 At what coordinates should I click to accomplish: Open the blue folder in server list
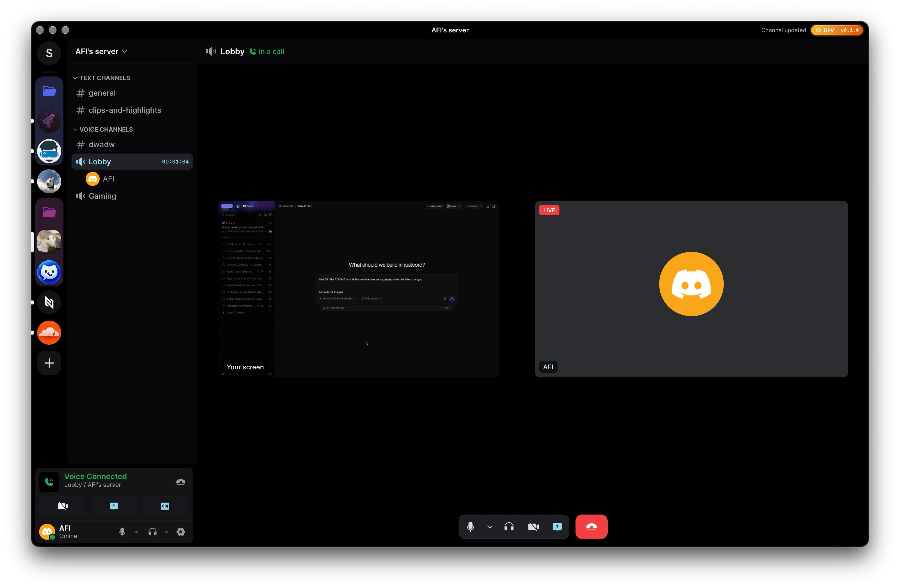coord(49,91)
